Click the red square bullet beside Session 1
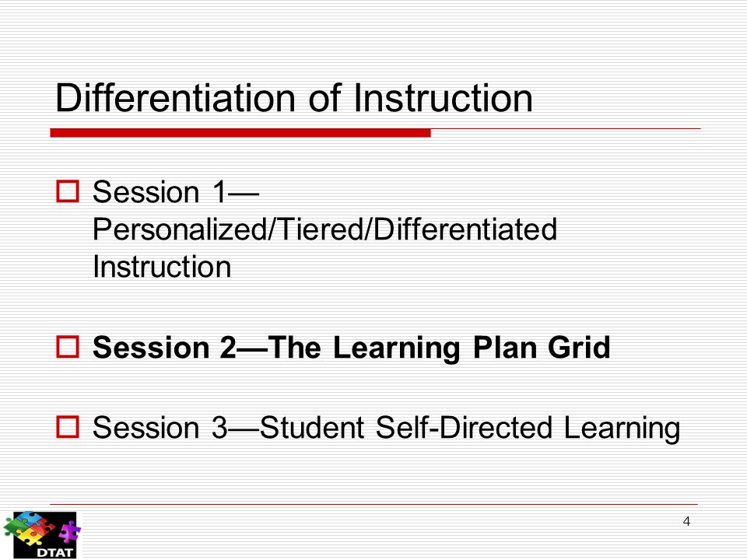Screen dimensions: 747x560 click(x=68, y=191)
